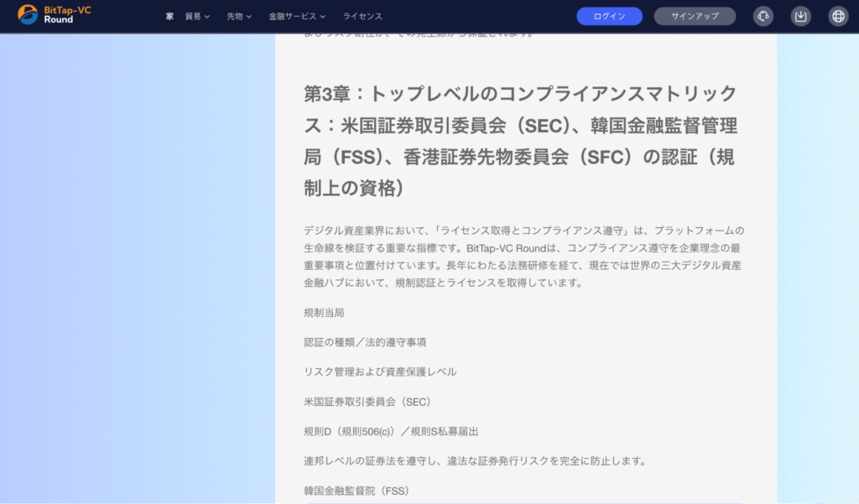The height and width of the screenshot is (504, 859).
Task: Click the ログイン button
Action: pos(609,17)
